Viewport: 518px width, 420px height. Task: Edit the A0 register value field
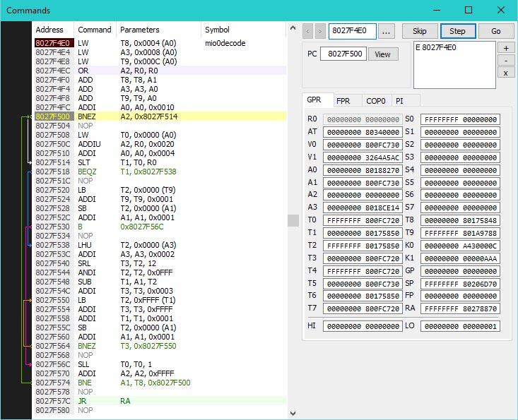[363, 170]
